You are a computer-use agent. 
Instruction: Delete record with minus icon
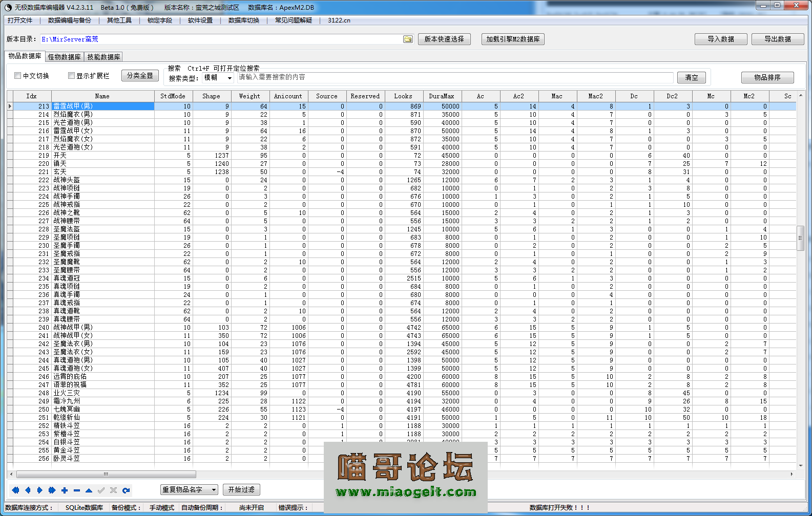77,490
